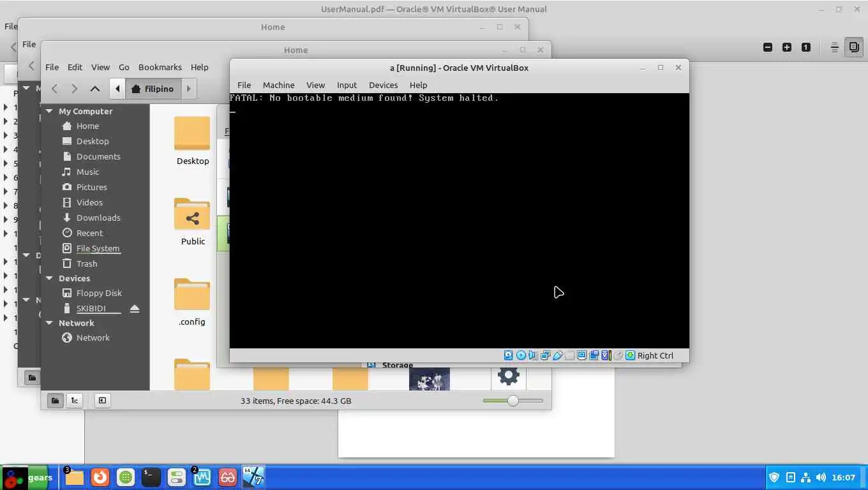Collapse My Computer sidebar section
This screenshot has height=490, width=868.
pos(49,111)
